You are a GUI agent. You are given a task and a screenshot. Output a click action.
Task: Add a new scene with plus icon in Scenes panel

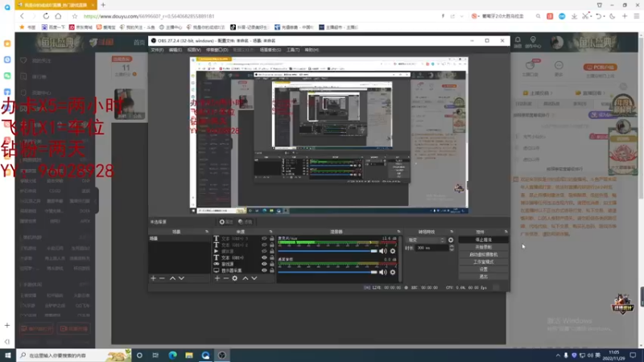coord(153,278)
